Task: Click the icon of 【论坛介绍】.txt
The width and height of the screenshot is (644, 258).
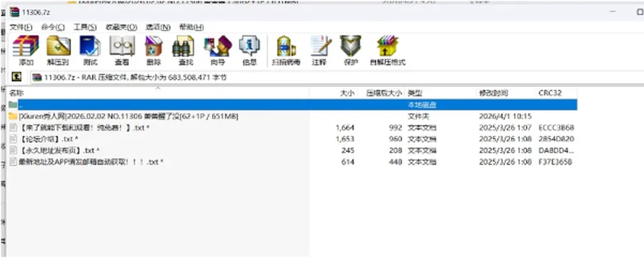Action: click(13, 139)
